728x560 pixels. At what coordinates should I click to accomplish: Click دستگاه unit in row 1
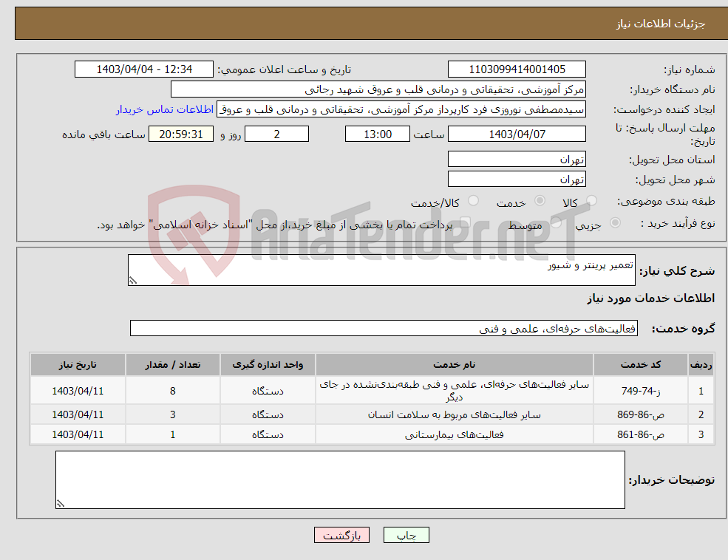tap(268, 391)
